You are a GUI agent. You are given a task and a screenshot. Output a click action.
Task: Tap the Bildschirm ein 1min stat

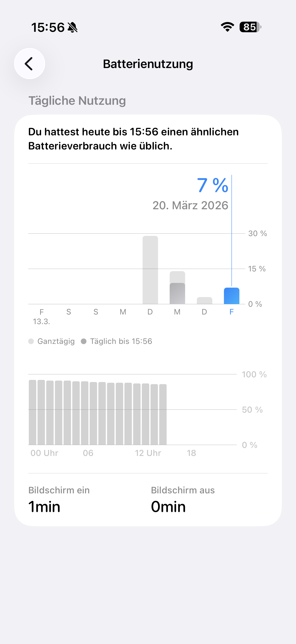tap(59, 499)
